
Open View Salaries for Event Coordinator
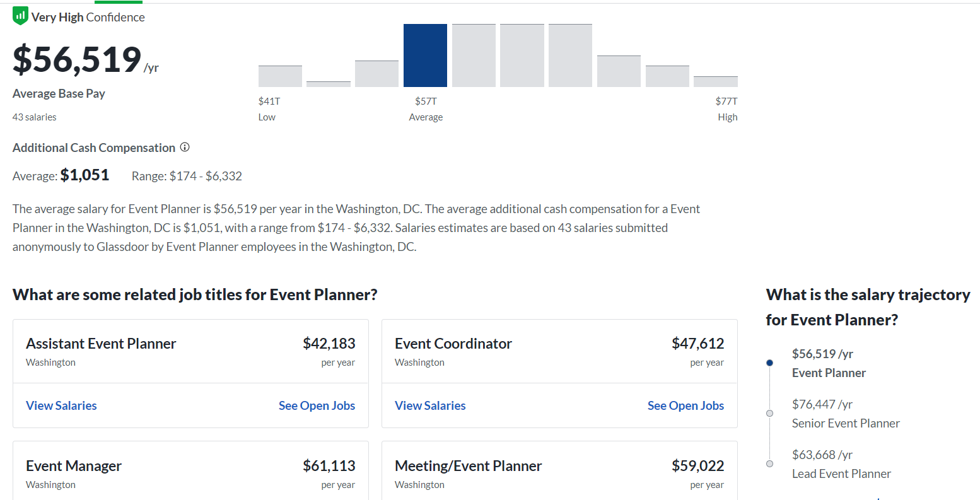pyautogui.click(x=429, y=405)
